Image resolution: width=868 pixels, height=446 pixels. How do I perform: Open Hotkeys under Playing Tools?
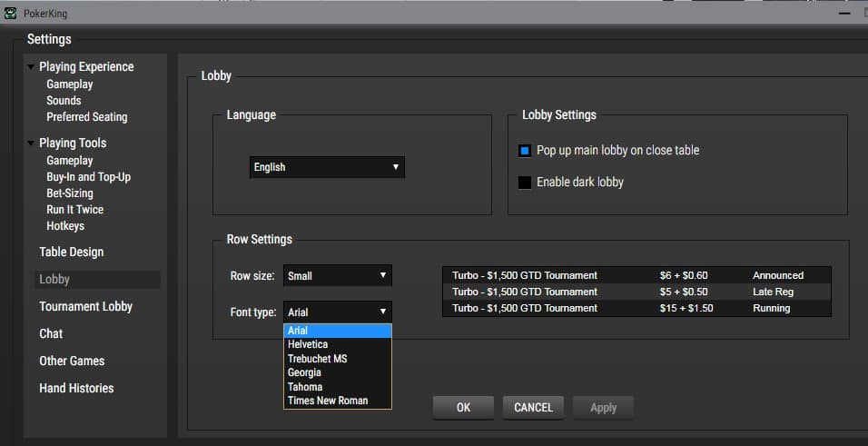click(x=65, y=226)
